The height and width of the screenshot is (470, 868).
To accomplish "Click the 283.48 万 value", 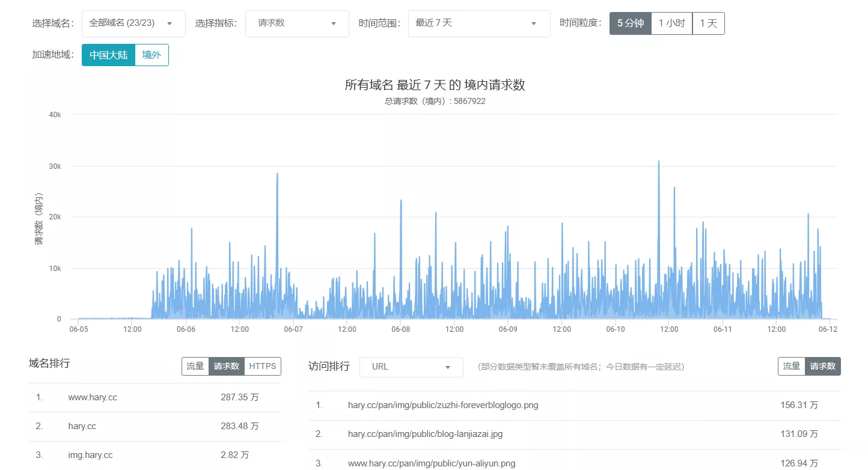I will click(x=240, y=426).
